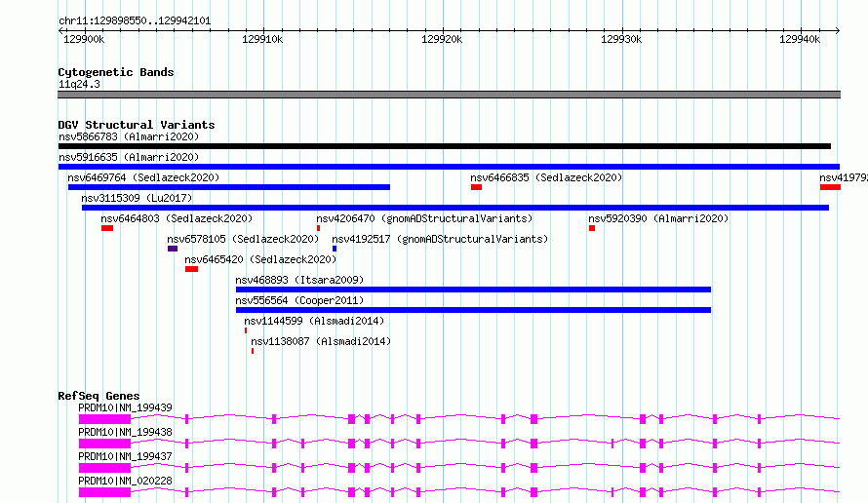Click the nsv5866783 (Almarri2020) variant label
The height and width of the screenshot is (503, 868).
click(129, 136)
